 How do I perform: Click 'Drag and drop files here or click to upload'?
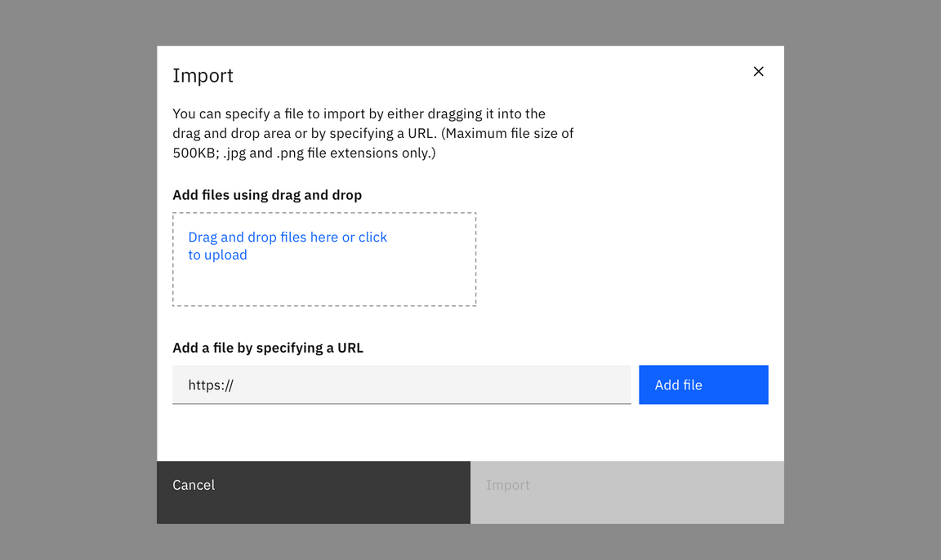click(288, 245)
